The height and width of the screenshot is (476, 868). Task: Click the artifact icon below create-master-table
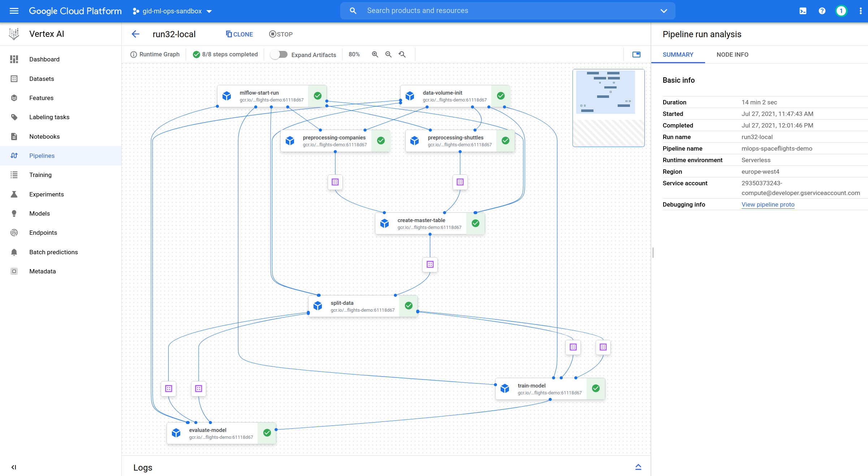tap(430, 265)
